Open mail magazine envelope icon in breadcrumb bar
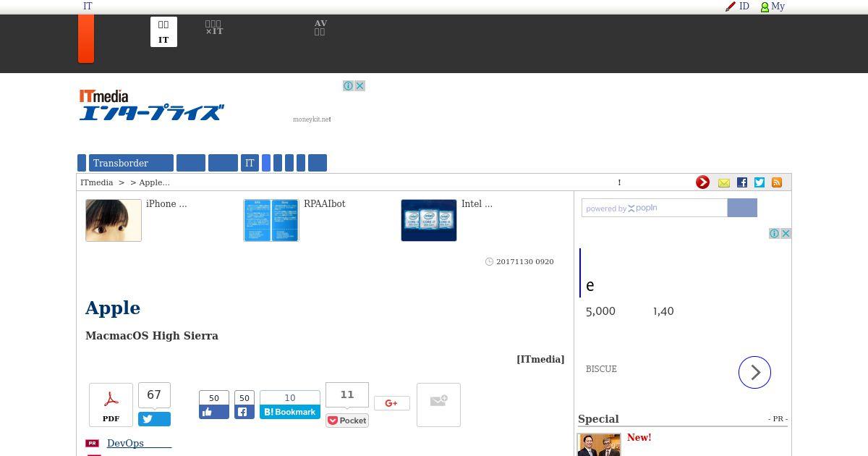This screenshot has width=868, height=456. click(724, 182)
